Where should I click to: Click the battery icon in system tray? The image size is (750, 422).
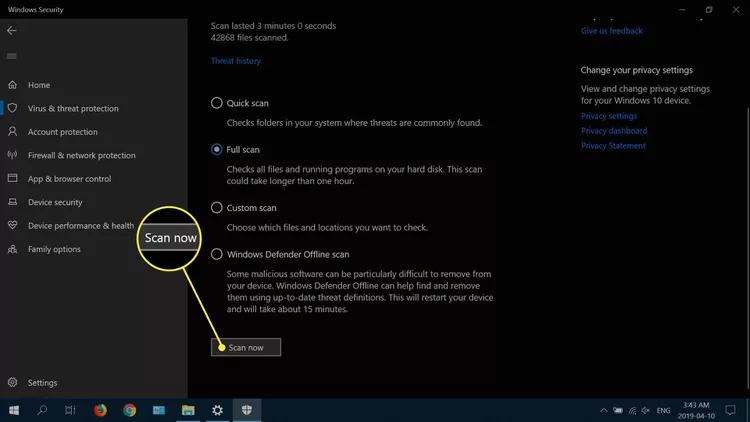point(618,410)
